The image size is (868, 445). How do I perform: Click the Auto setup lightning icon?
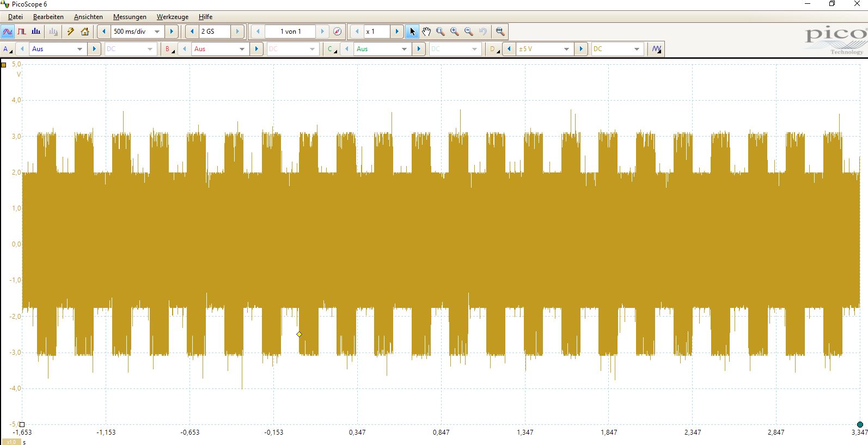(70, 32)
